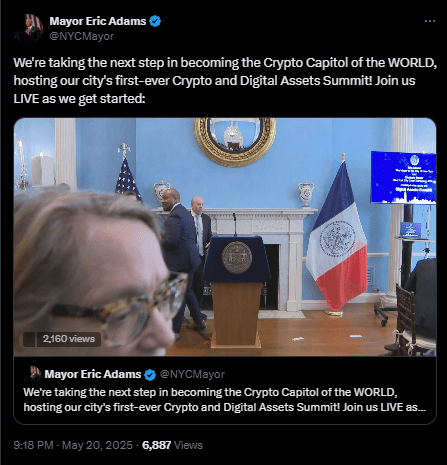The width and height of the screenshot is (447, 465).
Task: Click the verified badge inside the quoted post
Action: tap(150, 375)
